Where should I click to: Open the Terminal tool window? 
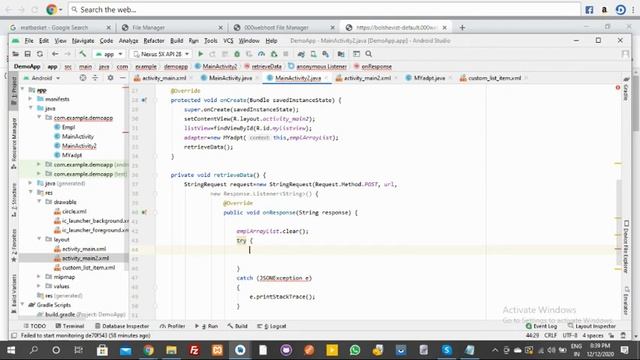click(x=70, y=326)
